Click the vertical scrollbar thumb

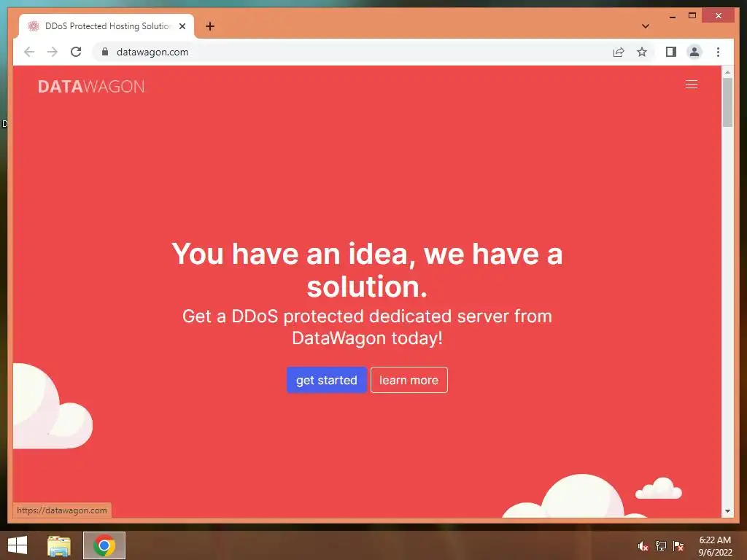pos(727,102)
